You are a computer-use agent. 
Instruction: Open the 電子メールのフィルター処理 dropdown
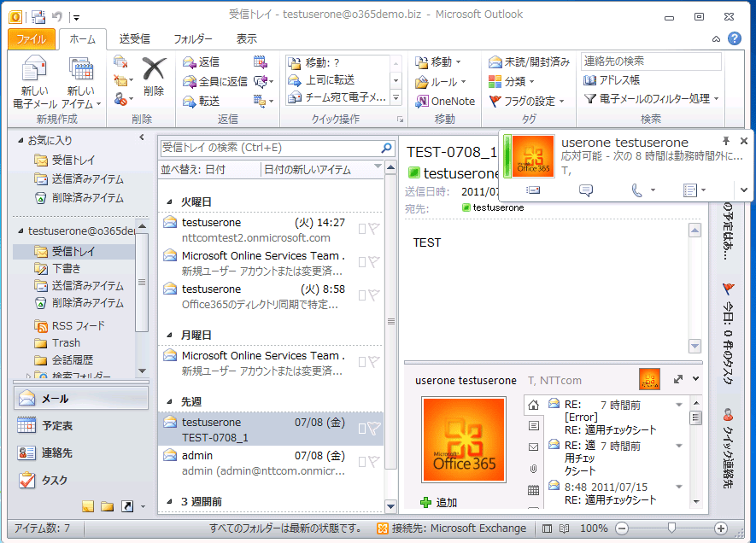pyautogui.click(x=652, y=99)
